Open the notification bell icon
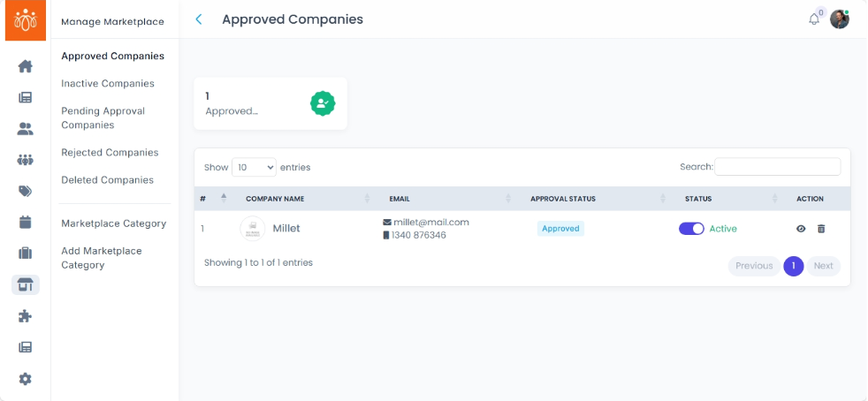The image size is (868, 401). coord(814,19)
